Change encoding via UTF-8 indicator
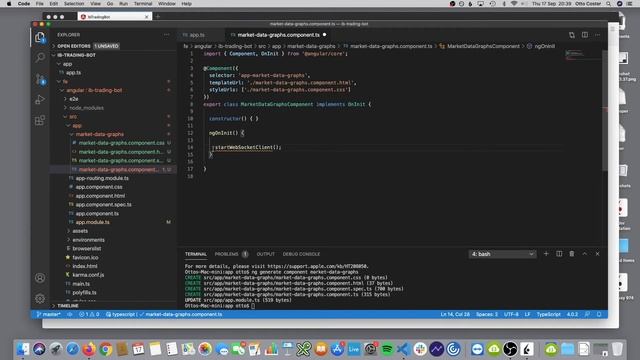The image size is (640, 360). [511, 314]
